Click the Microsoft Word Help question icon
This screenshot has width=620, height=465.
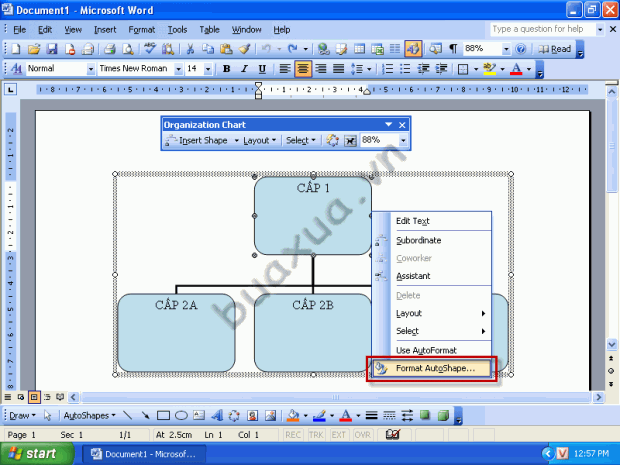click(521, 49)
